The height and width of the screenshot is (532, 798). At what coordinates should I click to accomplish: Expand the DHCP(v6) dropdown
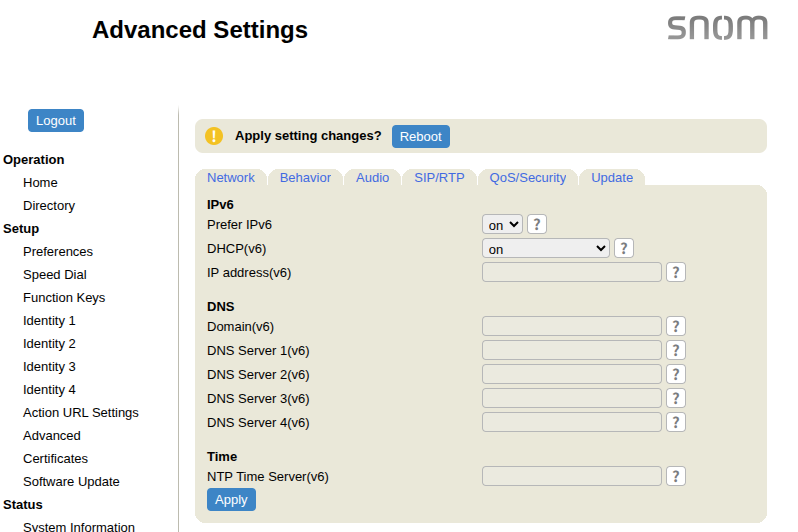(546, 249)
